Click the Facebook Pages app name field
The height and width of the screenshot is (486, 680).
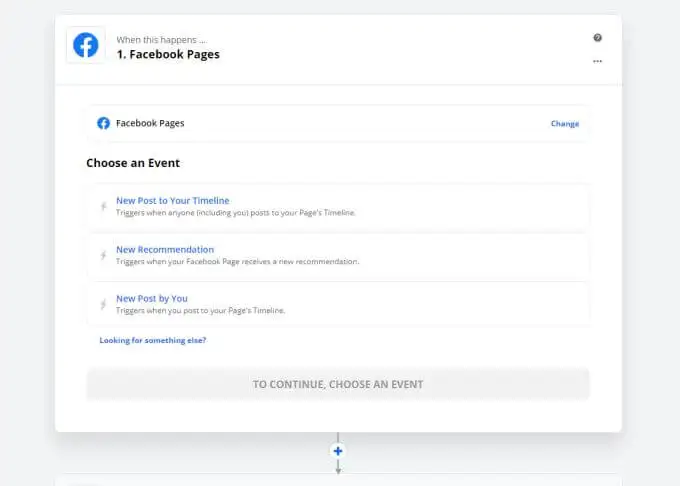(x=338, y=124)
